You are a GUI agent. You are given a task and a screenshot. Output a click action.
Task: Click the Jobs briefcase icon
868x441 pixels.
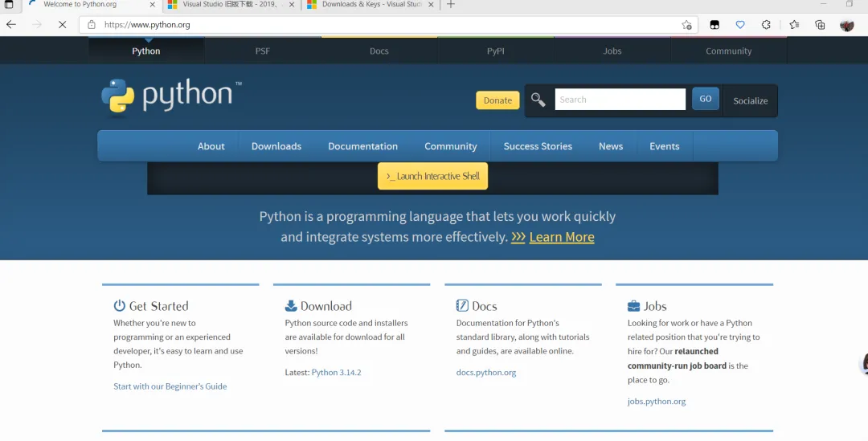click(x=634, y=306)
